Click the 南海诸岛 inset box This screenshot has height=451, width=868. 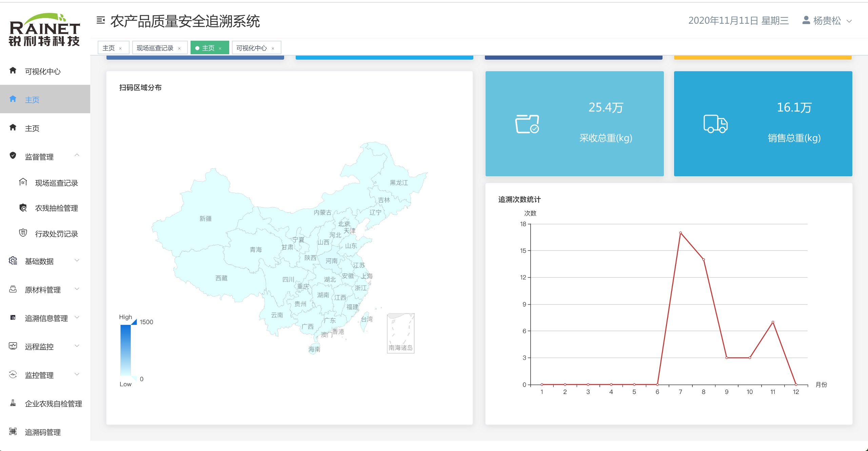[x=400, y=333]
